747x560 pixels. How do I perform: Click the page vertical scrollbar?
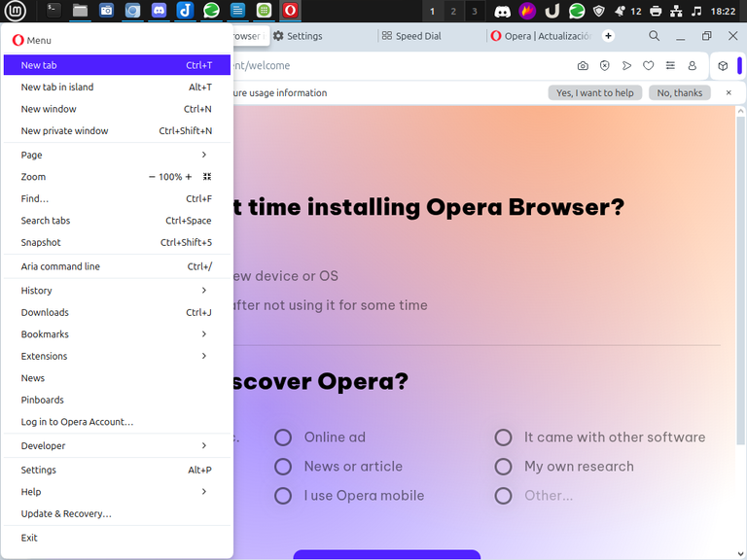point(740,280)
